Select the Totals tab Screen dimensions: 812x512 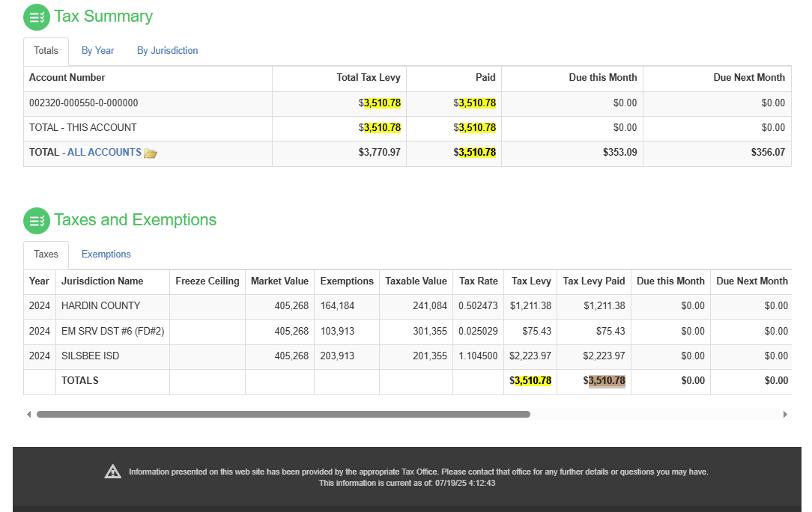pyautogui.click(x=46, y=51)
